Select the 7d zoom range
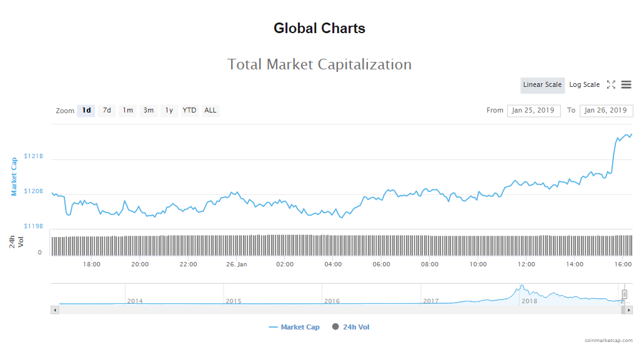644x352 pixels. click(107, 111)
